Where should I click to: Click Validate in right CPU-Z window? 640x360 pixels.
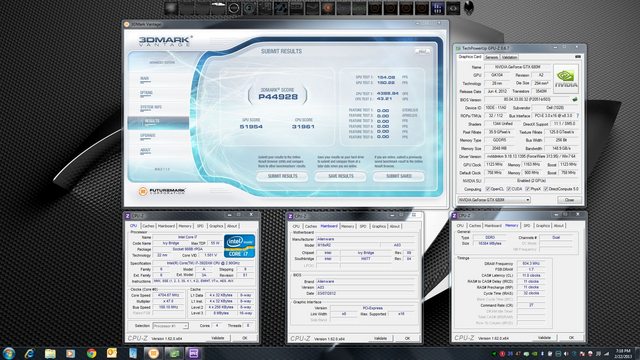(x=544, y=338)
